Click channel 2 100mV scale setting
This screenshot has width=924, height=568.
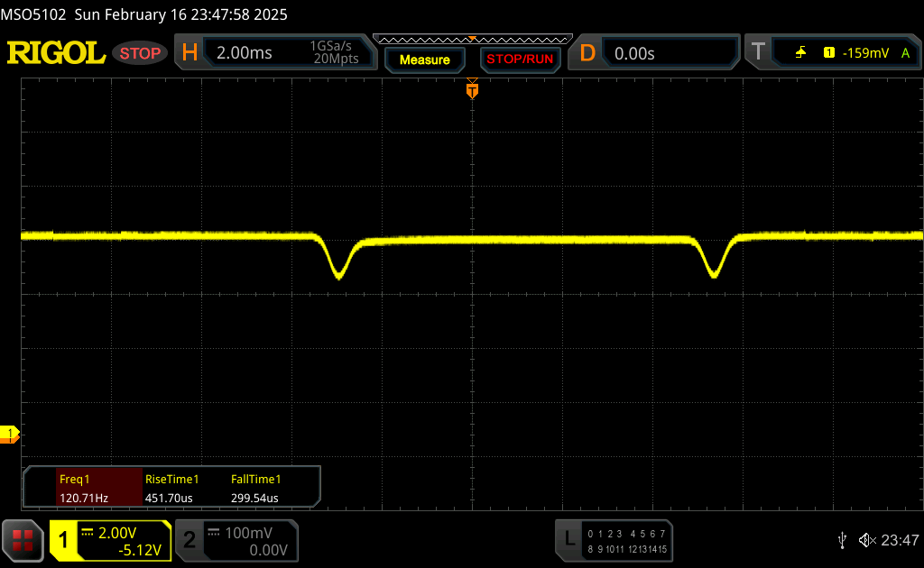click(x=248, y=533)
